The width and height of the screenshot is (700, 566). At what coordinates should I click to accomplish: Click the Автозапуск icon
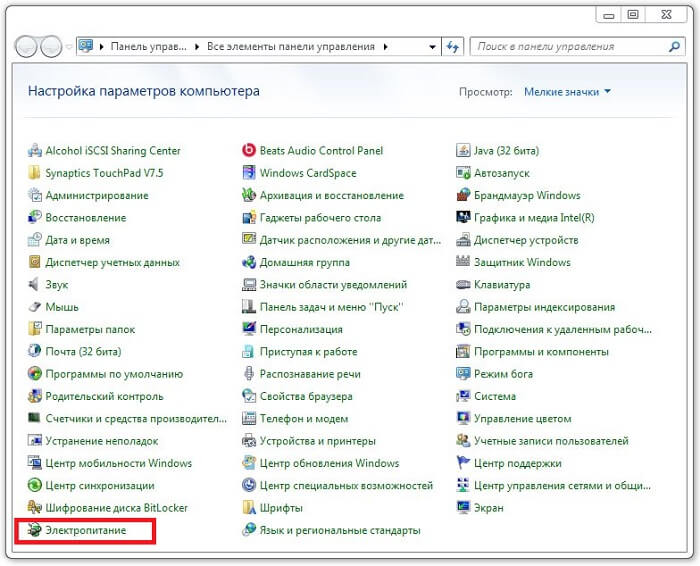(x=463, y=173)
